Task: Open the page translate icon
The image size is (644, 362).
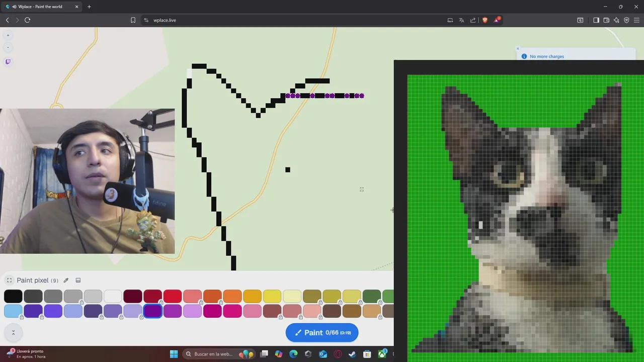Action: 461,20
